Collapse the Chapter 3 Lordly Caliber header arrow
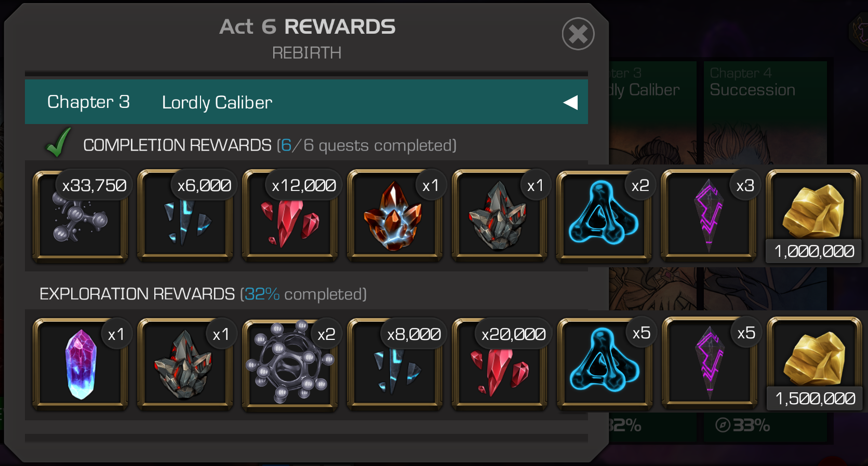 point(570,102)
